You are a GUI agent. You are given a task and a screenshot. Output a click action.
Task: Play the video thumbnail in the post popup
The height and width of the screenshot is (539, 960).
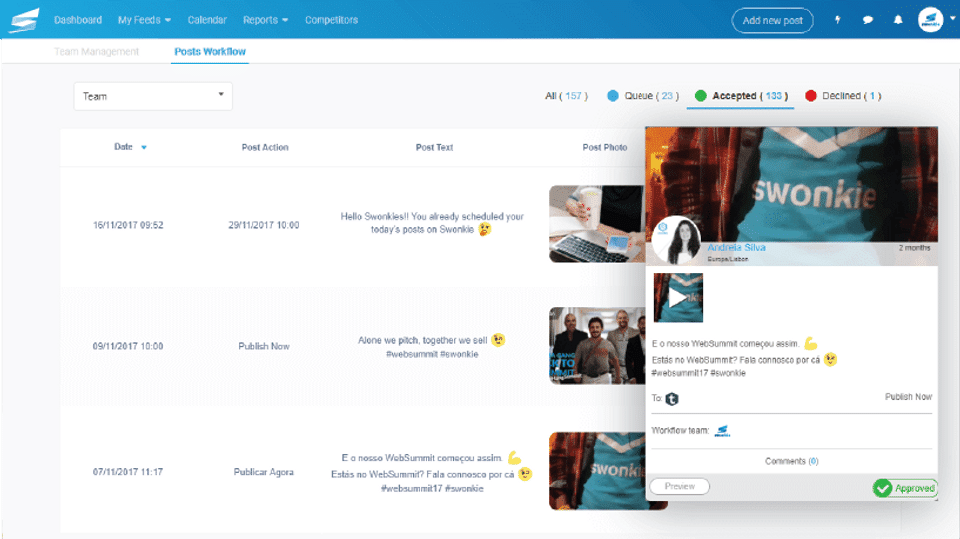[678, 298]
